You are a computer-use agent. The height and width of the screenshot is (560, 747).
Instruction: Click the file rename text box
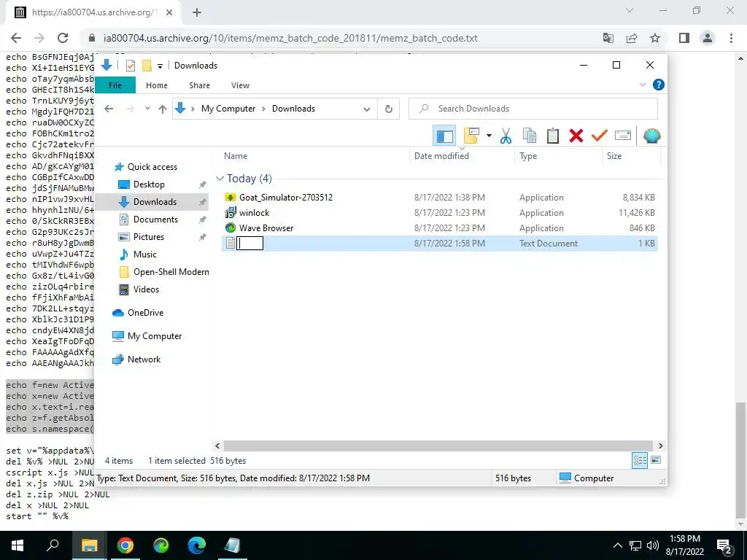pyautogui.click(x=250, y=244)
